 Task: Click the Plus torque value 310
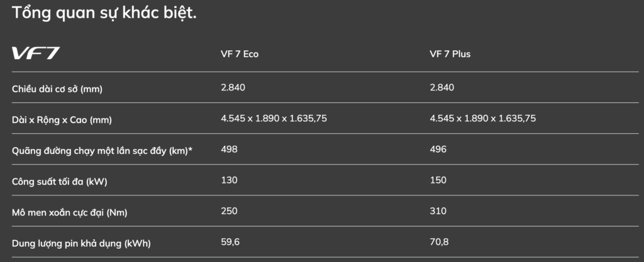point(438,211)
